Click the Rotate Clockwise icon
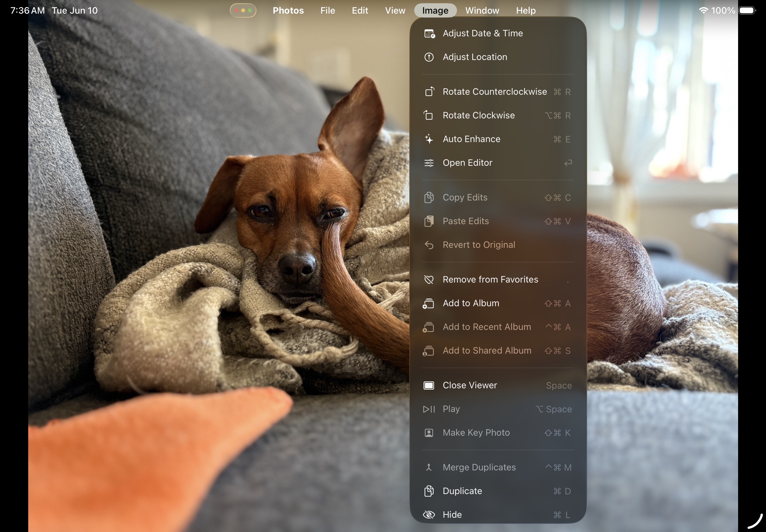 point(428,115)
